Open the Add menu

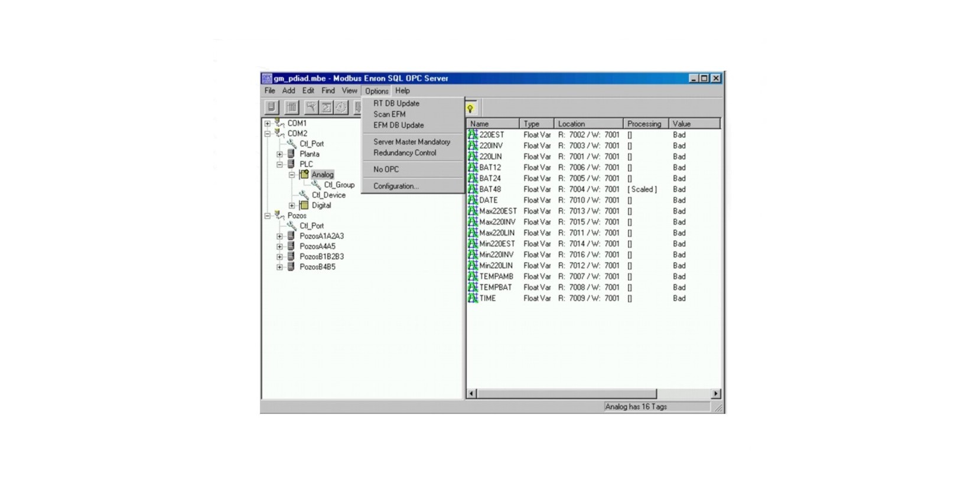(x=288, y=91)
